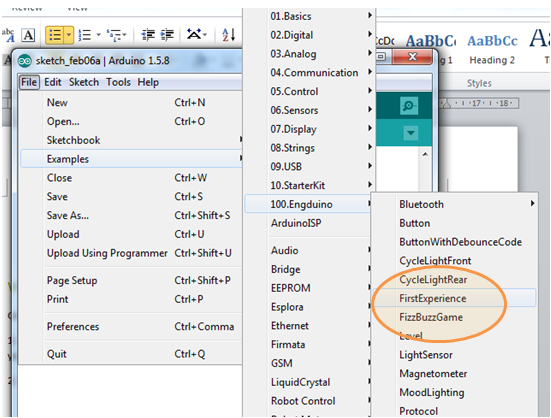Open the CycleLightFront example

coord(454,261)
